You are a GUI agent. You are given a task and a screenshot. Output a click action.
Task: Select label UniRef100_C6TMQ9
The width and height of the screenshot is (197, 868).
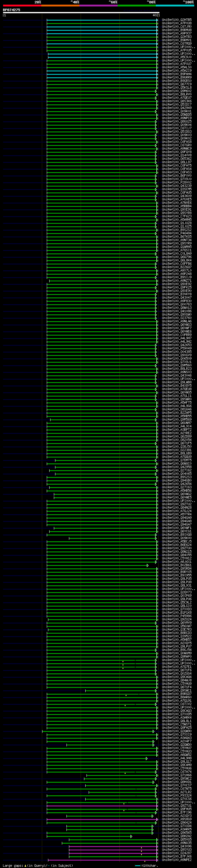(x=177, y=43)
